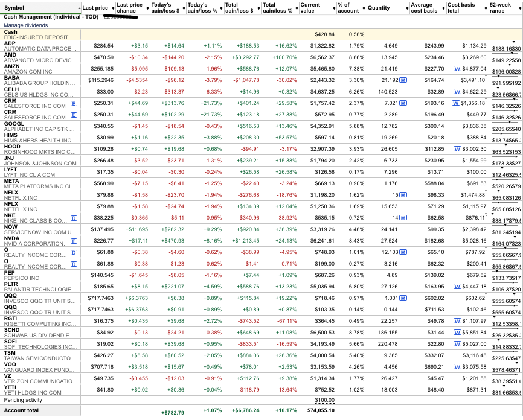
Task: Click the W badge beside VOO cost basis $3,075.58
Action: click(x=457, y=367)
